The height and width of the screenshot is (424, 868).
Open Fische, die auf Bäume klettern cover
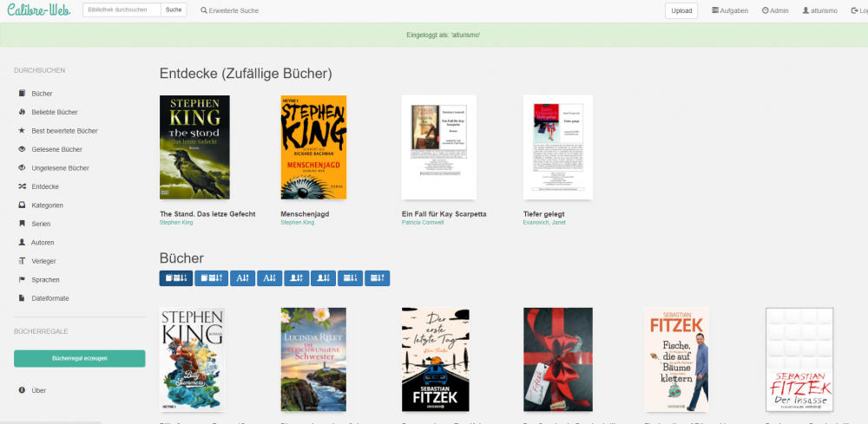676,359
